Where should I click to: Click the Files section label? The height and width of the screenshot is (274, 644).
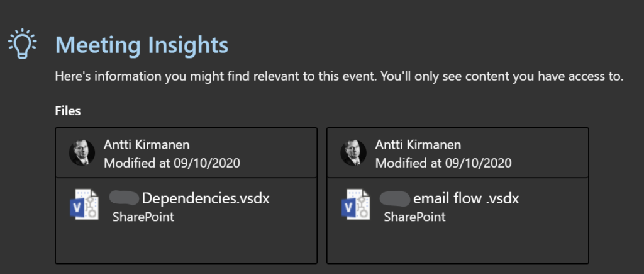[68, 111]
